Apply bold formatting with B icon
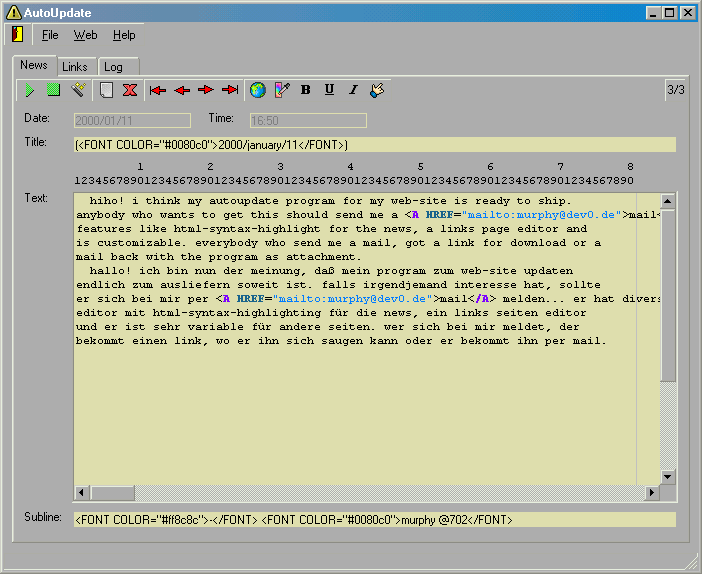 [x=306, y=90]
